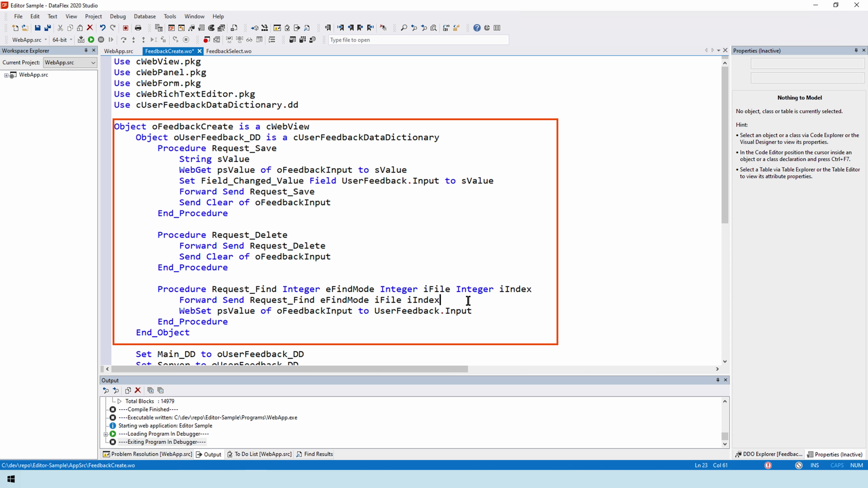This screenshot has height=488, width=868.
Task: Click the Print icon in toolbar
Action: [x=138, y=28]
